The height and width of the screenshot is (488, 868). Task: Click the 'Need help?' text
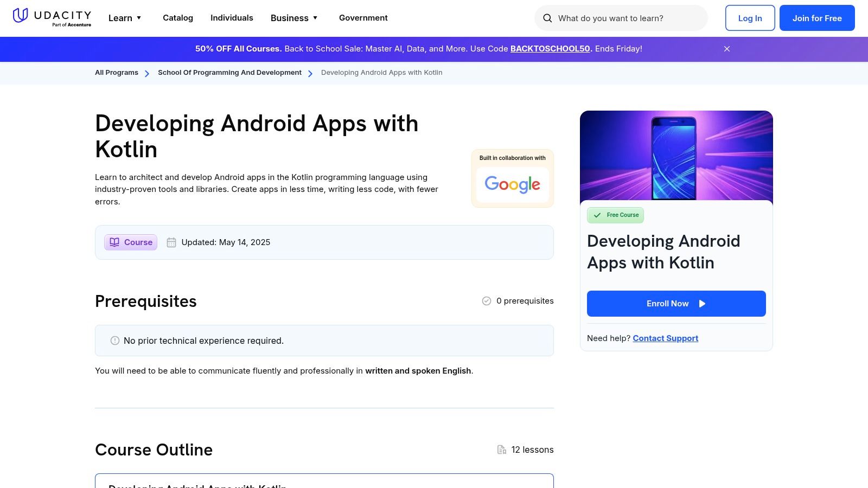pos(609,338)
